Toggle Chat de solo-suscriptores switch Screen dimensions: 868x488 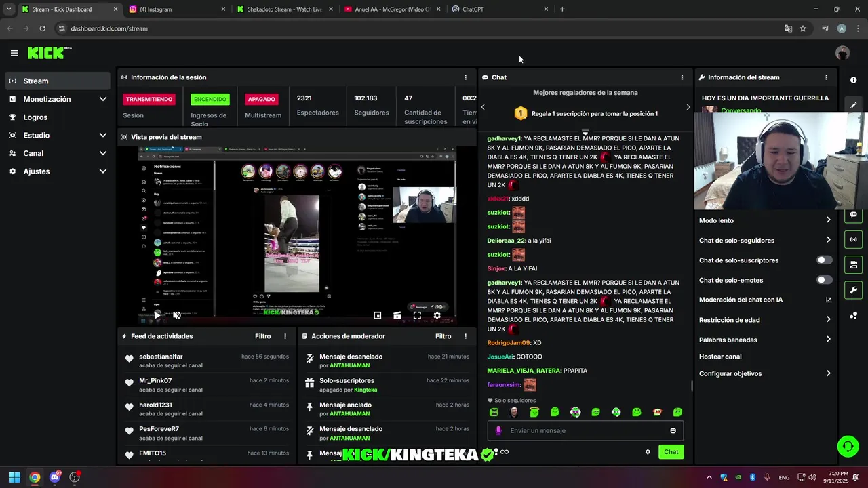824,260
